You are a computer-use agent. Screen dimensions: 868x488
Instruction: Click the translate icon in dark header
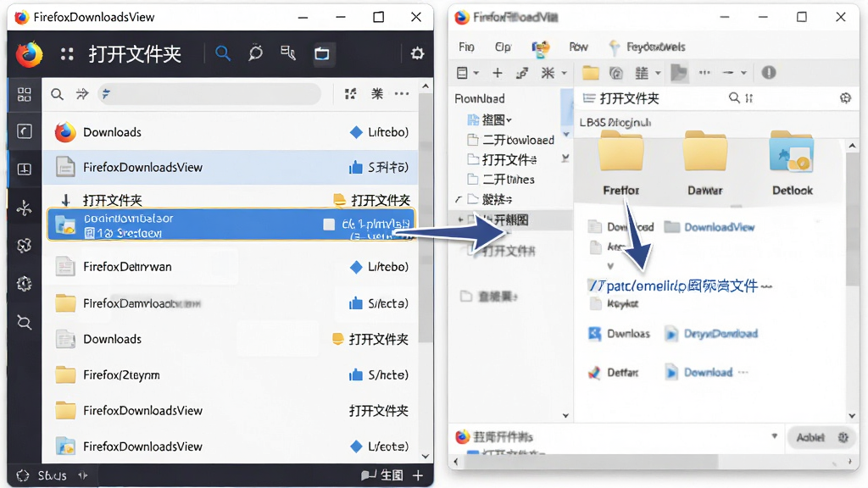(x=288, y=53)
